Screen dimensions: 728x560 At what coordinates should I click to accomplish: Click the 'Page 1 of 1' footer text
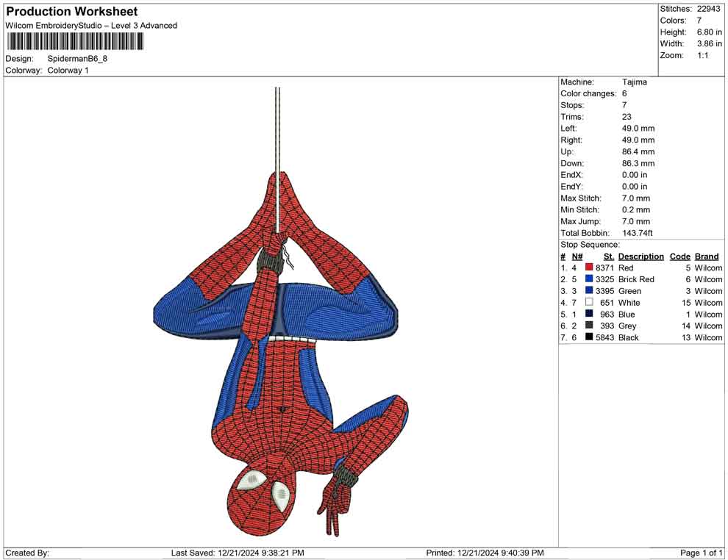click(701, 553)
